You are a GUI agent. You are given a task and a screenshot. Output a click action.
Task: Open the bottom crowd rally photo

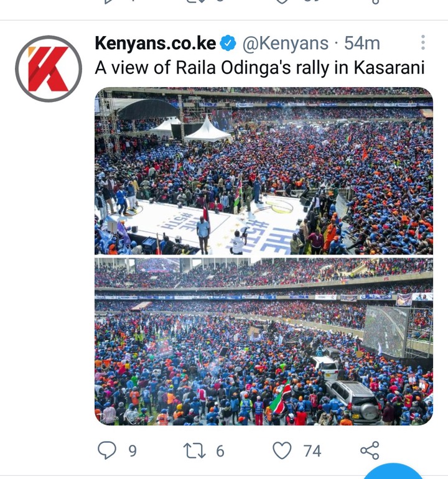pos(264,342)
